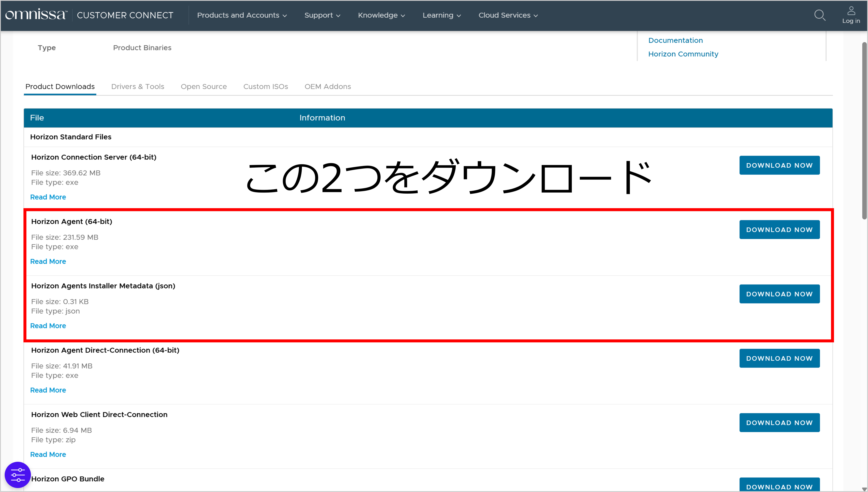This screenshot has height=492, width=868.
Task: Download Horizon Connection Server (64-bit)
Action: click(x=779, y=165)
